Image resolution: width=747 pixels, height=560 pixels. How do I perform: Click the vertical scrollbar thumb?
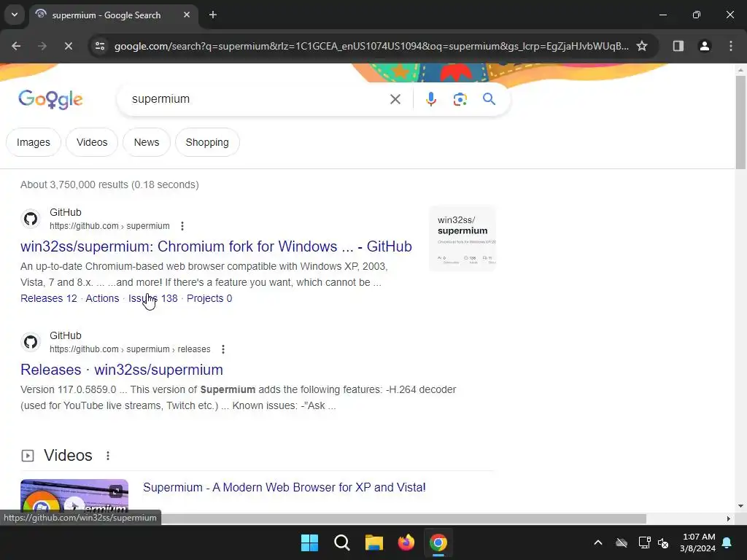[x=740, y=122]
